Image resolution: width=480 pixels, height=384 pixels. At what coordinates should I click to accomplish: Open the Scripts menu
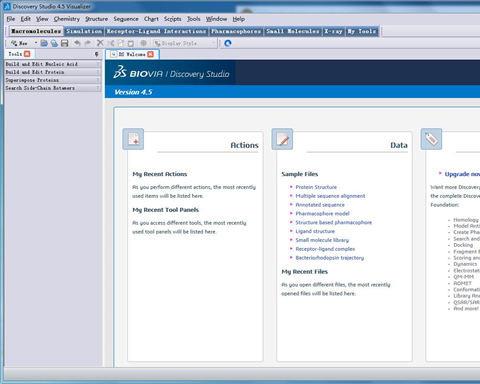click(172, 19)
